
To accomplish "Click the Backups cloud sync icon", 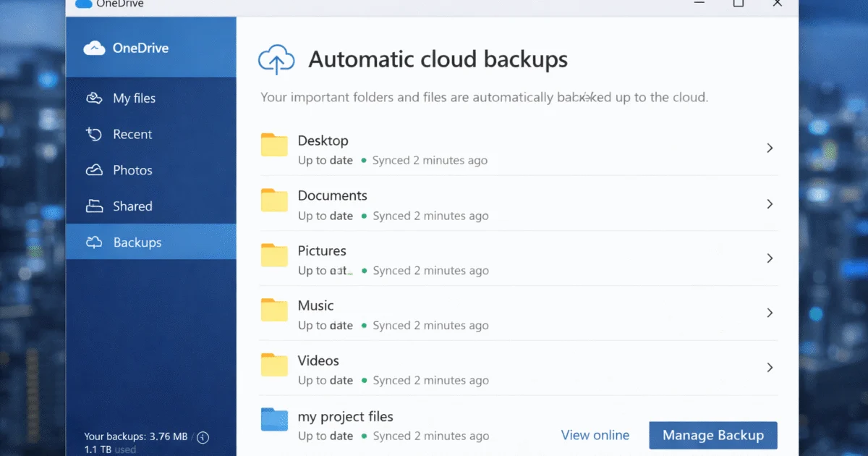I will click(x=94, y=242).
